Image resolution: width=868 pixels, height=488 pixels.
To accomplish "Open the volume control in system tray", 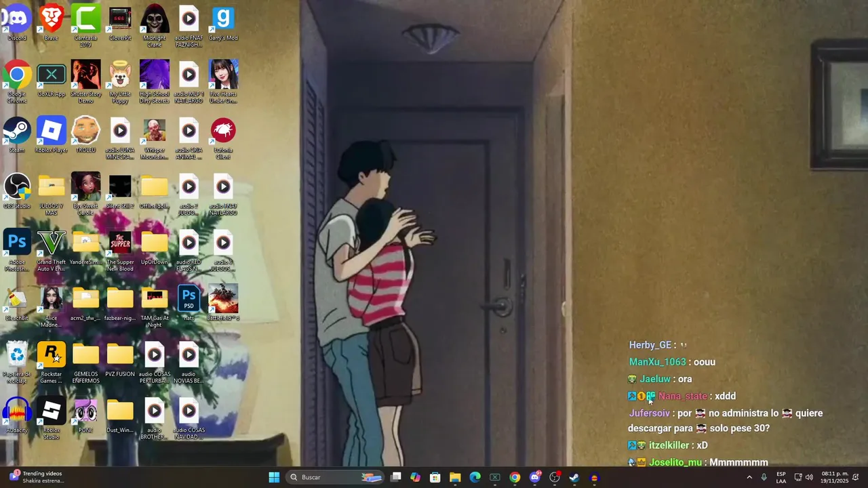I will pos(809,477).
